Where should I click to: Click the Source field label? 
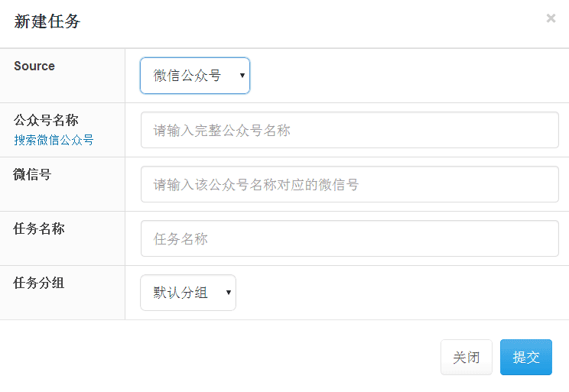point(34,66)
